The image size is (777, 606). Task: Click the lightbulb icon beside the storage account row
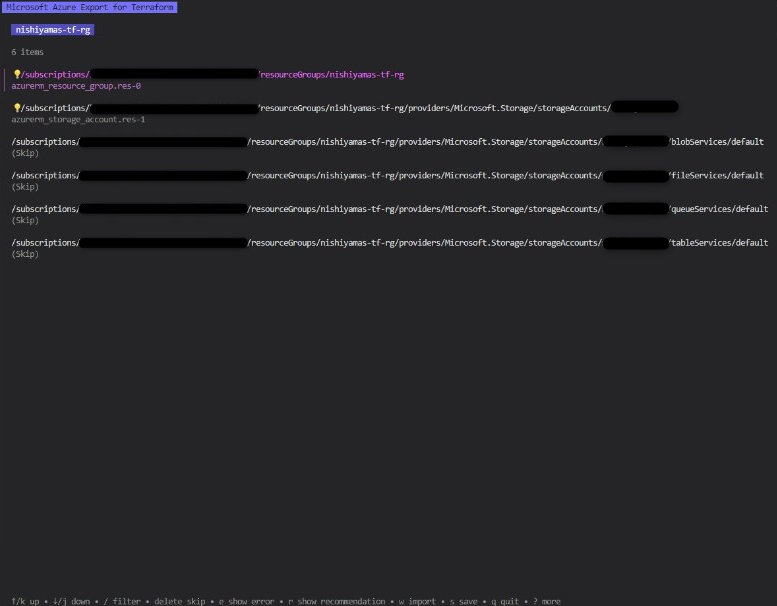coord(17,108)
